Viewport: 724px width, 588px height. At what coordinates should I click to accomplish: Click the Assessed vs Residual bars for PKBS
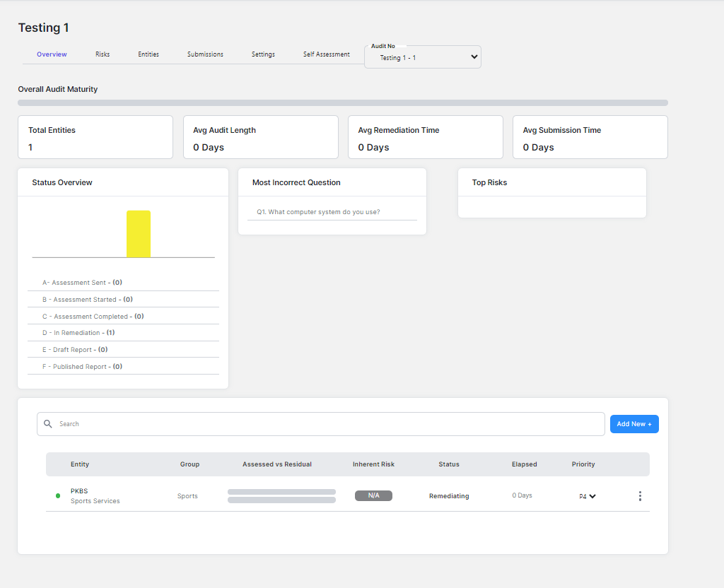click(x=281, y=495)
